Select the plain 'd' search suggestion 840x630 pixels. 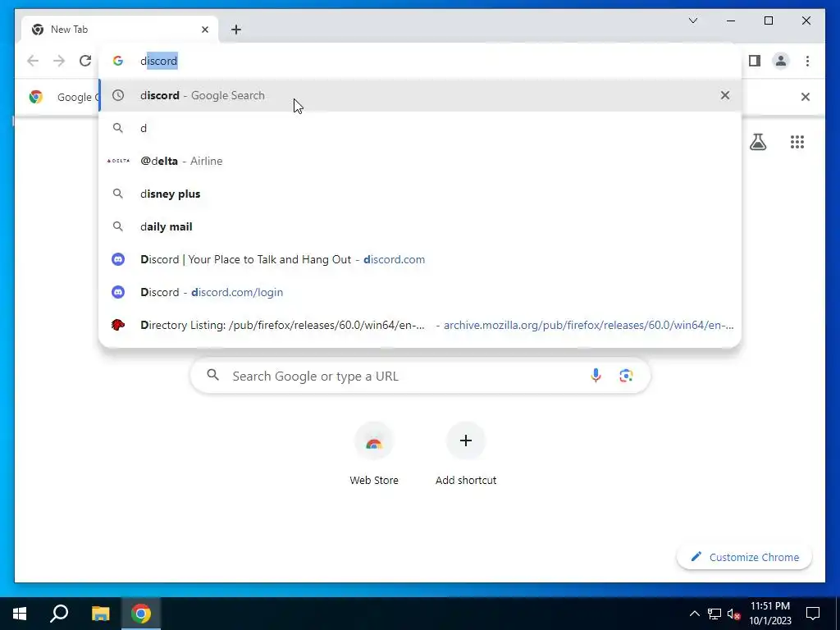pos(420,128)
